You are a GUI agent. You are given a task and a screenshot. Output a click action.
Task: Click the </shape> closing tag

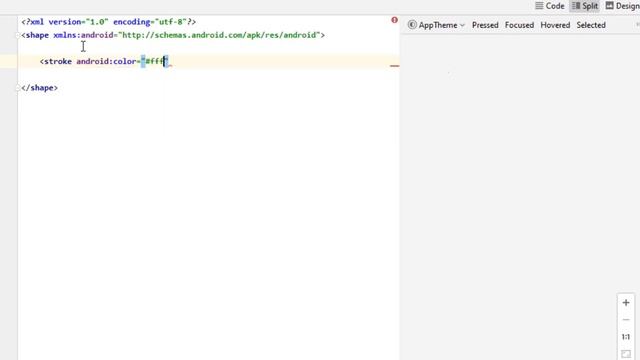[40, 88]
